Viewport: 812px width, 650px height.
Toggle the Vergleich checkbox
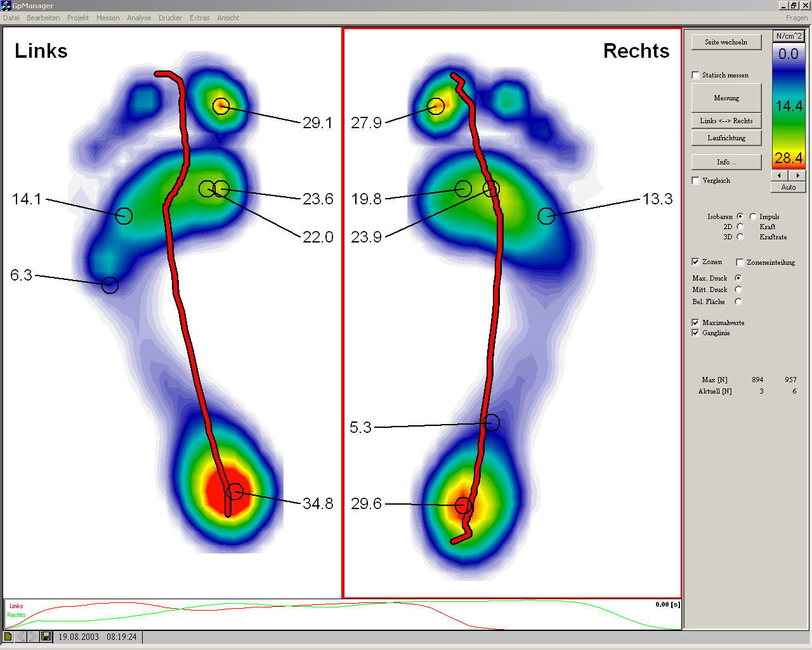[695, 180]
